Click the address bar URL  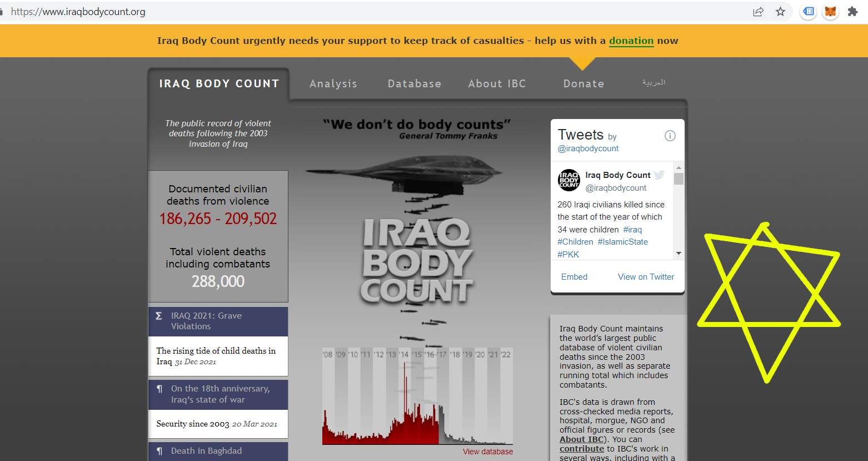(78, 12)
